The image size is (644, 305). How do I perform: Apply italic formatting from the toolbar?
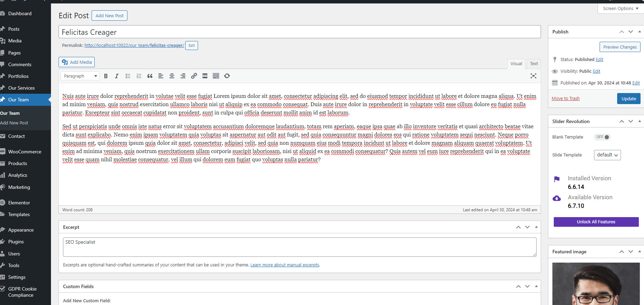pos(117,76)
